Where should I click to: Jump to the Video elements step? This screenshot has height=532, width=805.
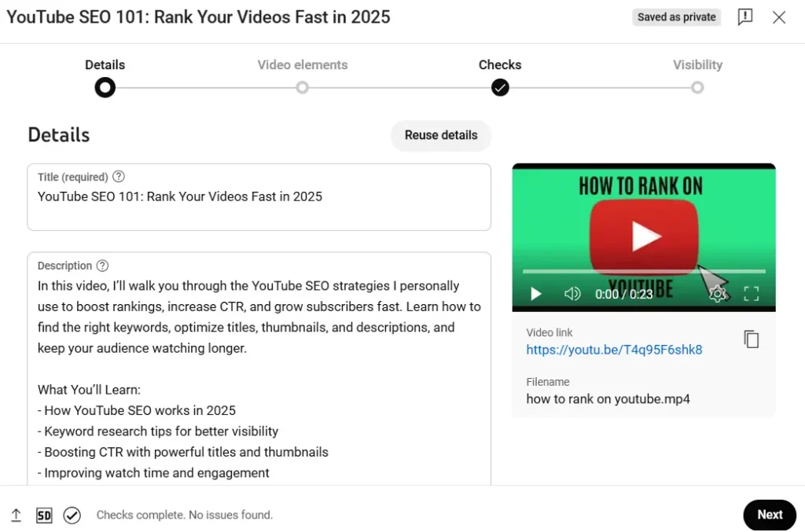point(303,88)
